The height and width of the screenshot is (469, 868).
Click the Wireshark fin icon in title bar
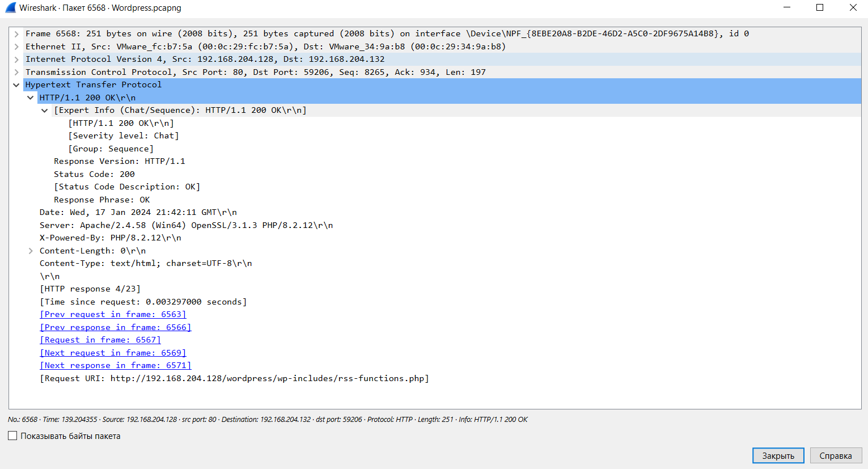(x=10, y=8)
